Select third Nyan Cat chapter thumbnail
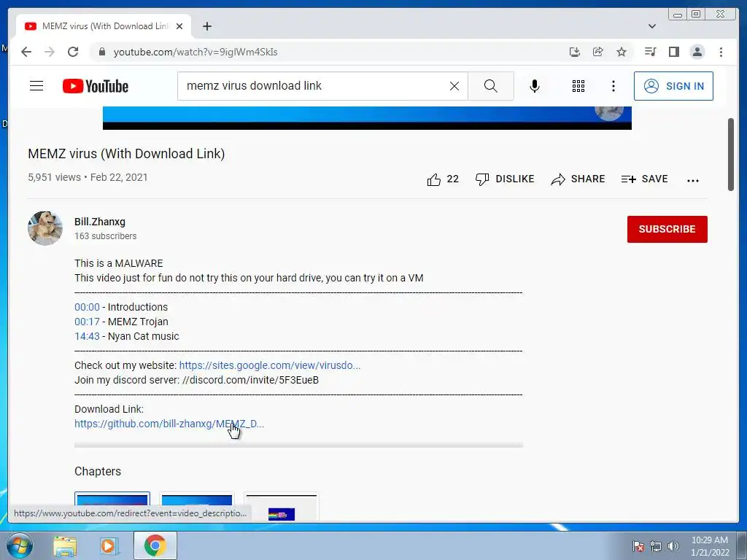The width and height of the screenshot is (747, 560). coord(281,506)
